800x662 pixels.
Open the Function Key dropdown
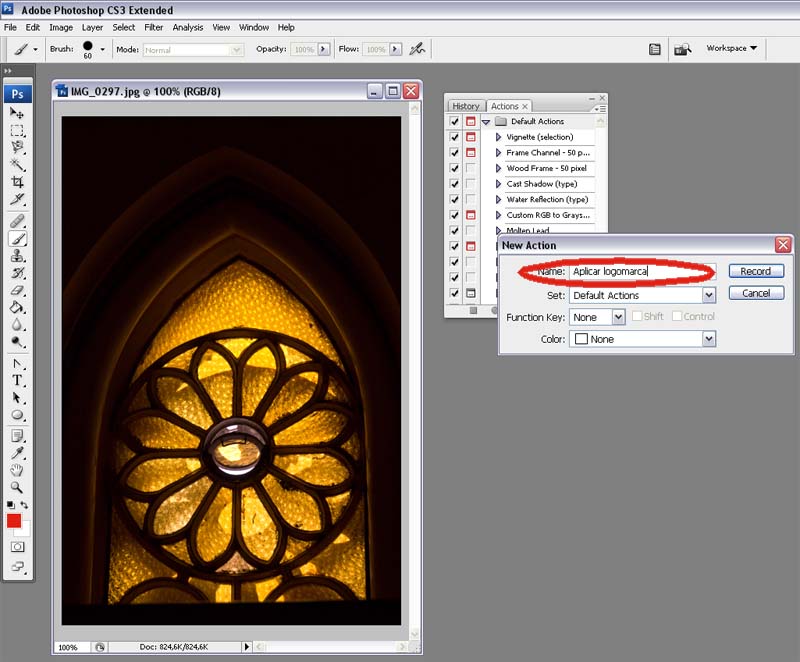pyautogui.click(x=618, y=317)
